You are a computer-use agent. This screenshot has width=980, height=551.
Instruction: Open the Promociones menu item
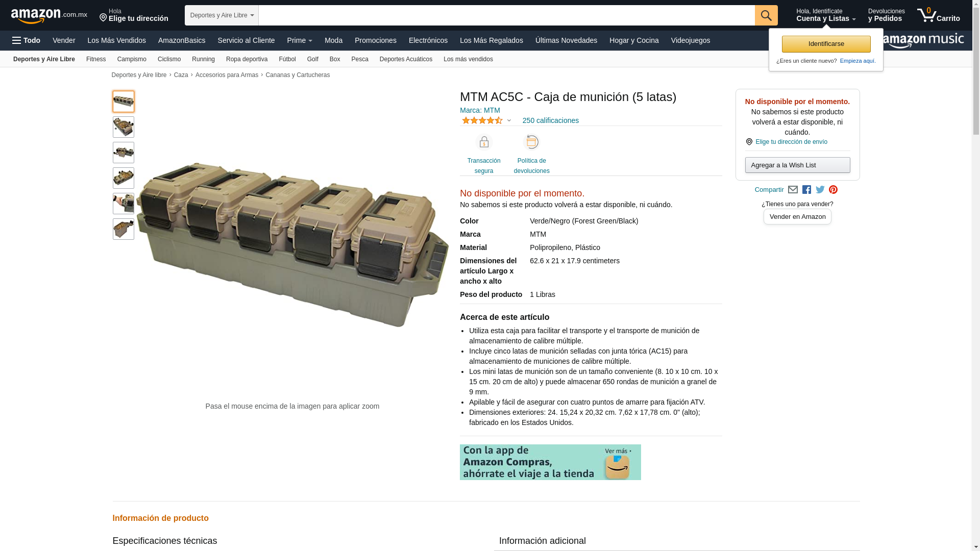[376, 40]
